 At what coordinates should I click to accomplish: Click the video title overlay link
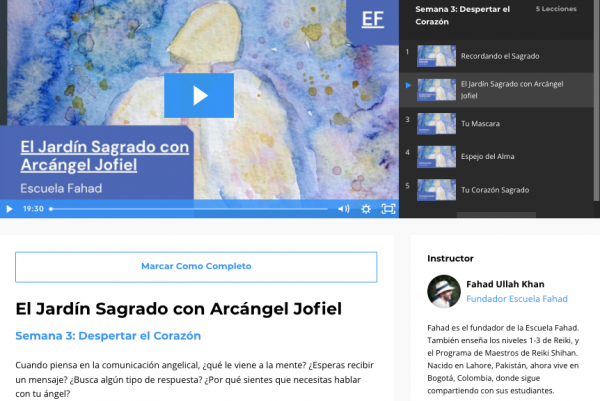tap(104, 156)
